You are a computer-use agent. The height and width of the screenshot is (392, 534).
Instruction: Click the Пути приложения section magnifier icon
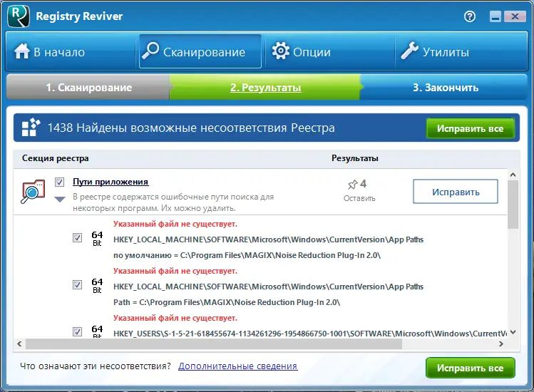tap(33, 192)
